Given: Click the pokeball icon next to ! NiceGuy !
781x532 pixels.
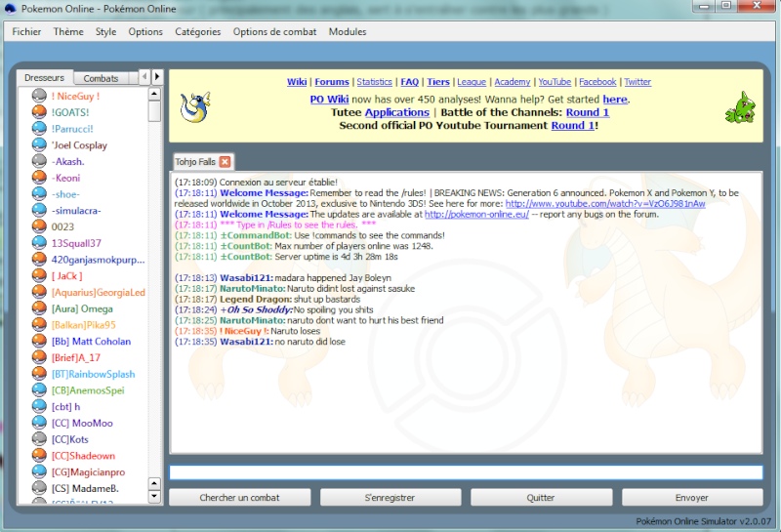Looking at the screenshot, I should pos(39,96).
